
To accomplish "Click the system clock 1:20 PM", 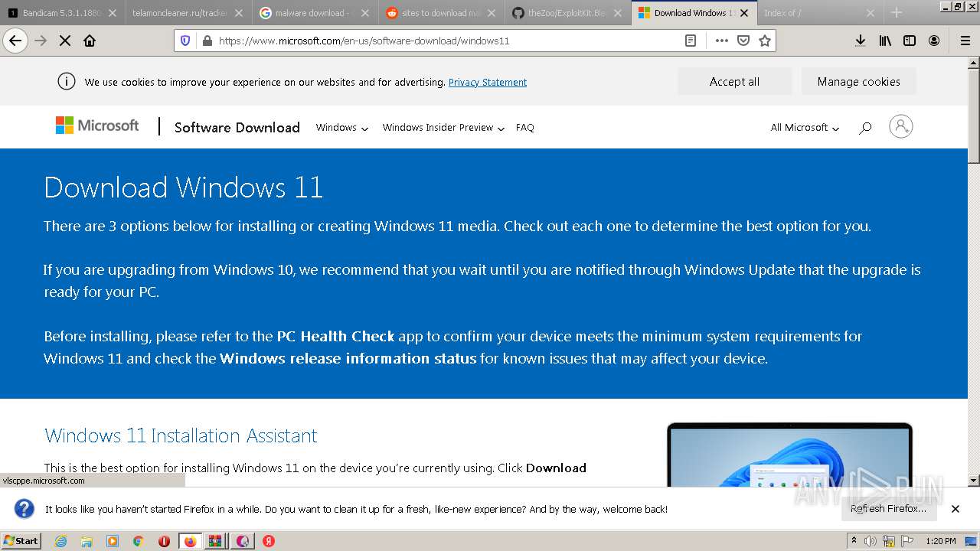I will [941, 541].
